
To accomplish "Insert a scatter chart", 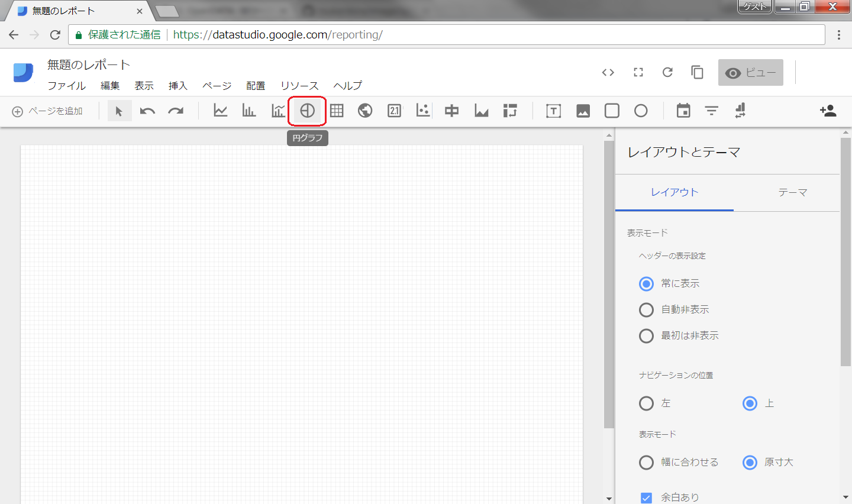I will click(x=422, y=111).
